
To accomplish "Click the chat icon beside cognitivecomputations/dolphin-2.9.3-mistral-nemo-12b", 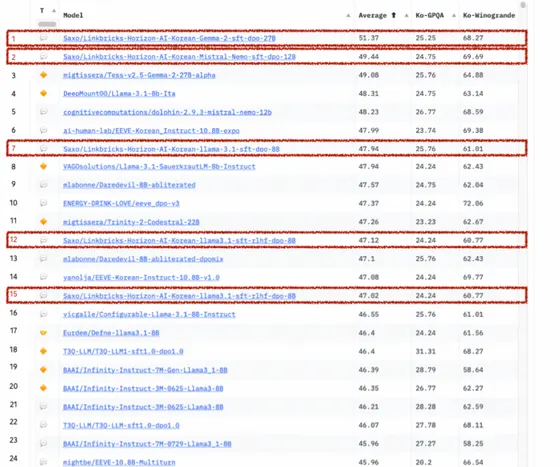I will 44,112.
